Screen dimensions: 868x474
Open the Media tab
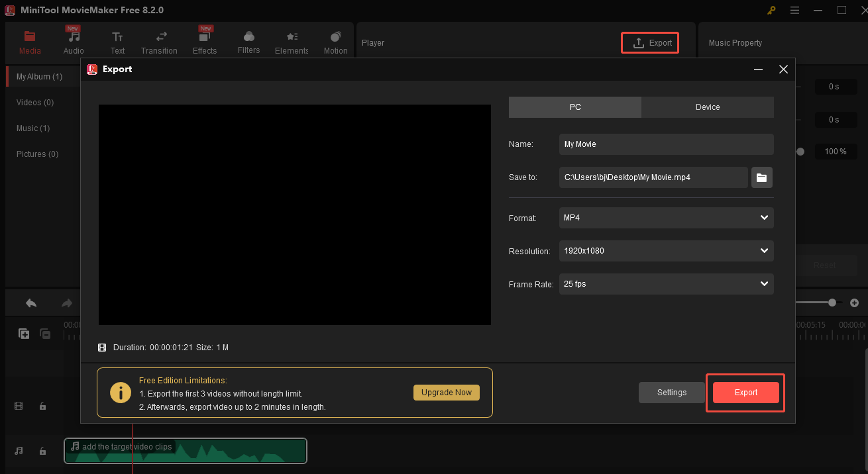point(29,42)
